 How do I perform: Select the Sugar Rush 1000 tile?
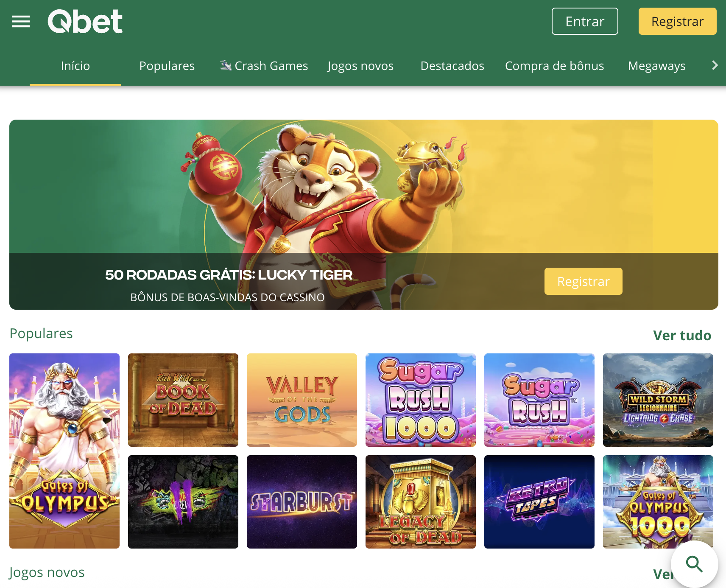(x=421, y=400)
